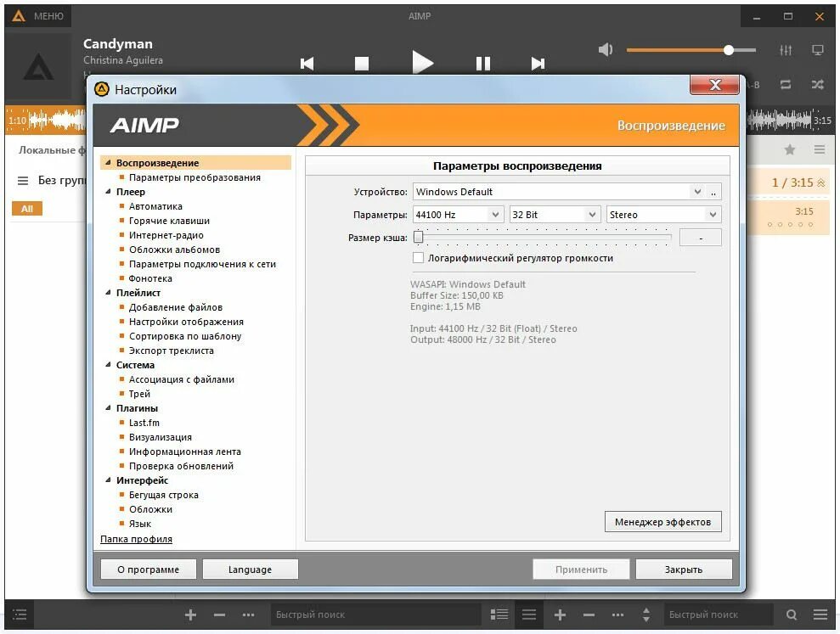Image resolution: width=840 pixels, height=634 pixels.
Task: Open playlist hamburger menu beside the star
Action: (820, 150)
